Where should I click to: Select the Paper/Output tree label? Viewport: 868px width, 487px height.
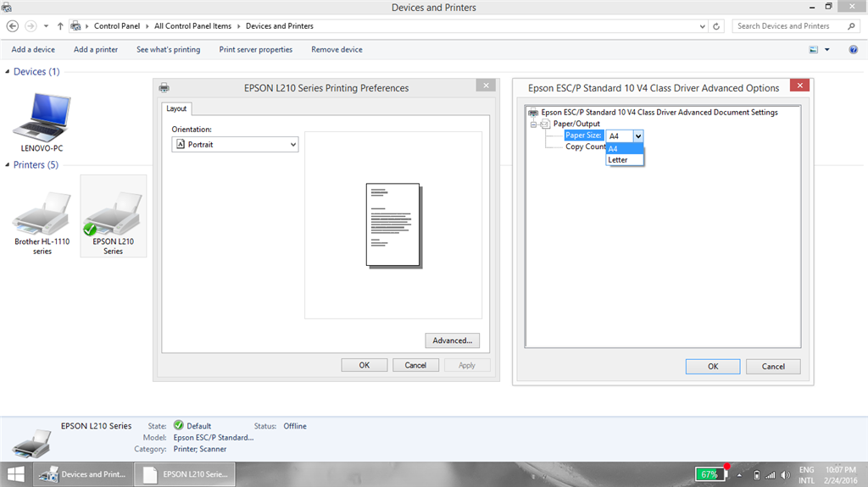576,124
